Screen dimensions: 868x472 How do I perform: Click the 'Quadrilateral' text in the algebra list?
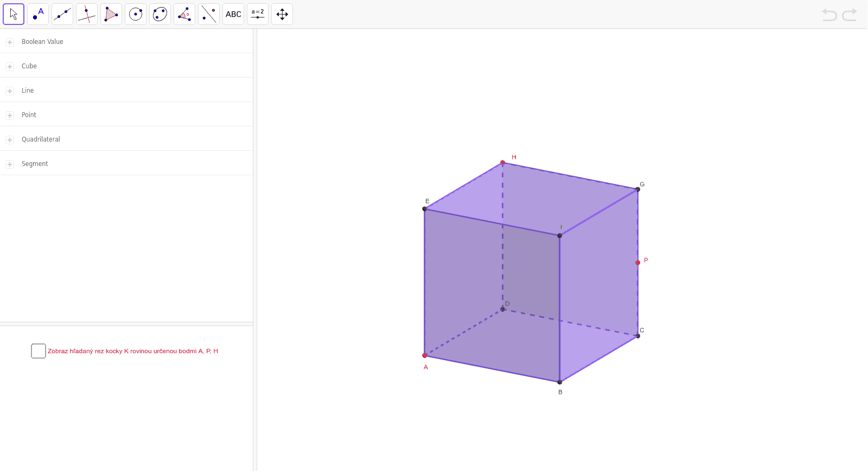click(41, 139)
